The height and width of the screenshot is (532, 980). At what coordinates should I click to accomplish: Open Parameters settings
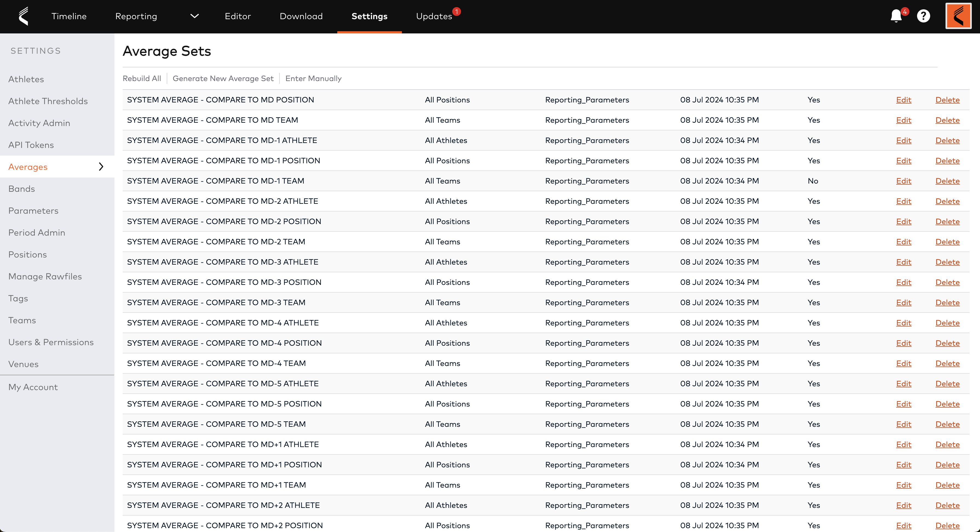point(33,211)
